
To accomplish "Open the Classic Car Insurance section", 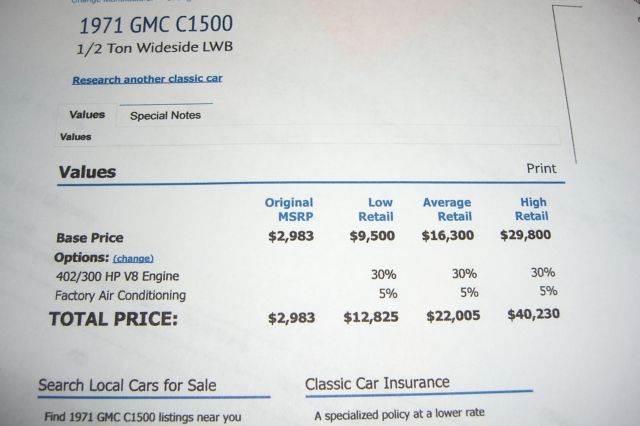I will (x=377, y=383).
